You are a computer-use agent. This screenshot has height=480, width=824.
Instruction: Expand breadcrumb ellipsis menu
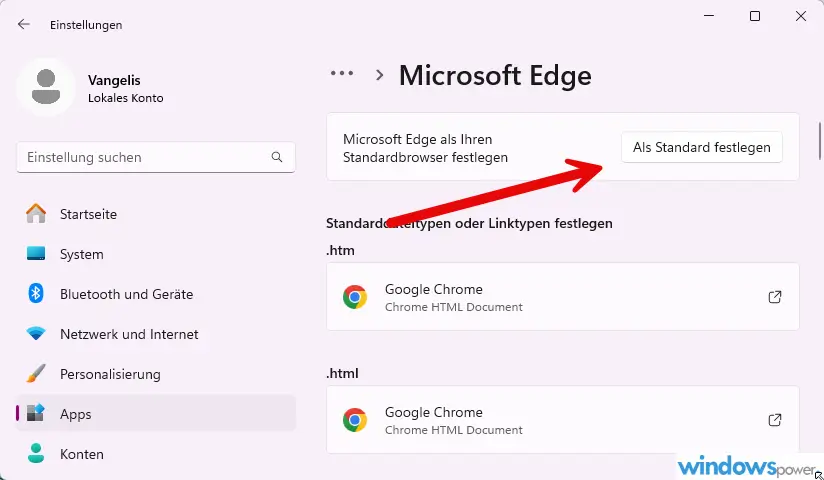[342, 73]
